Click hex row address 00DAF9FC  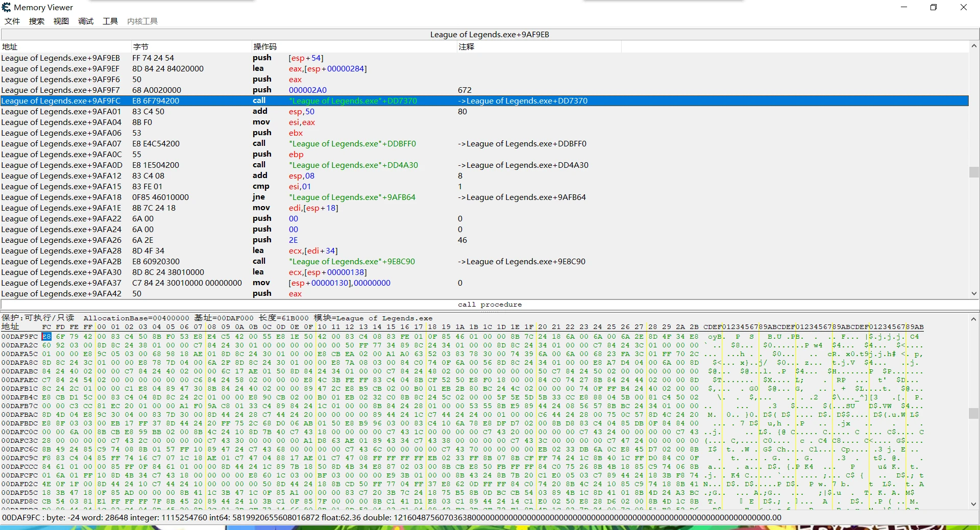pos(19,336)
